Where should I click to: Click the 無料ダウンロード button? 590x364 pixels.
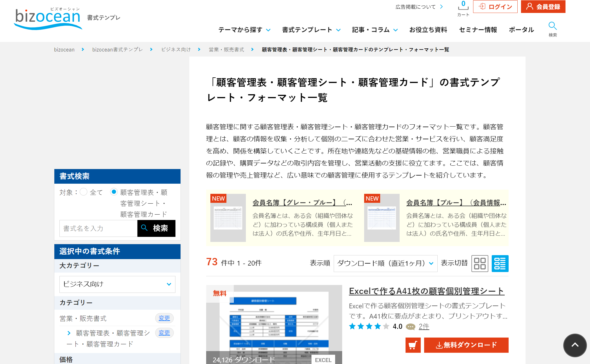[x=466, y=345]
